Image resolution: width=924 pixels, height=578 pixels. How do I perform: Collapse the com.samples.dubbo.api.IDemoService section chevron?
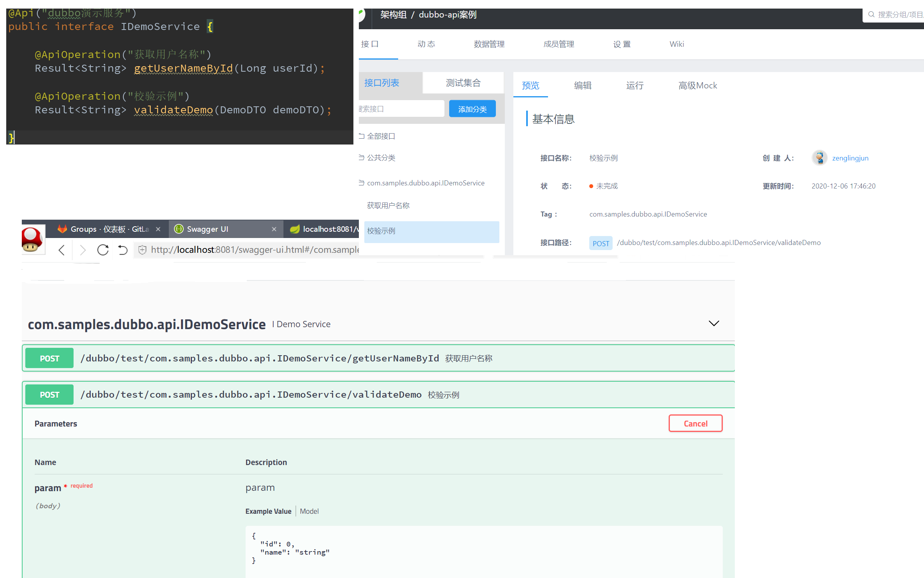click(x=714, y=324)
